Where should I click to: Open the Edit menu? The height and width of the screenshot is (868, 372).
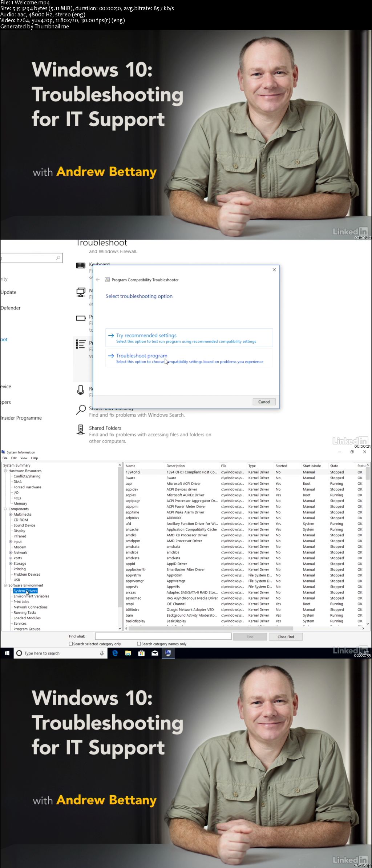14,458
